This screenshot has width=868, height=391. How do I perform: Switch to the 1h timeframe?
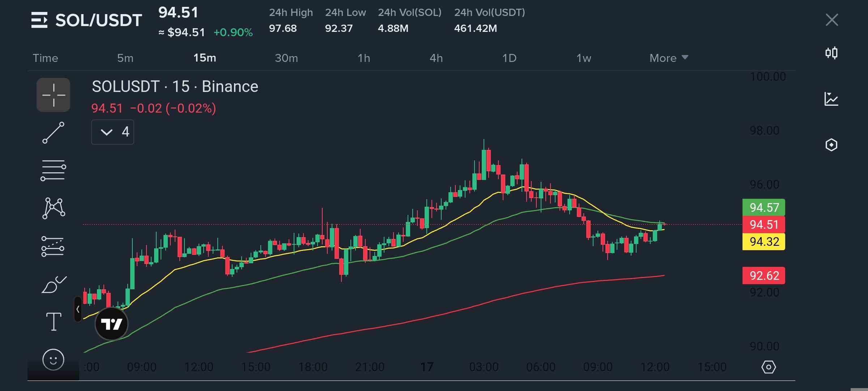click(364, 58)
